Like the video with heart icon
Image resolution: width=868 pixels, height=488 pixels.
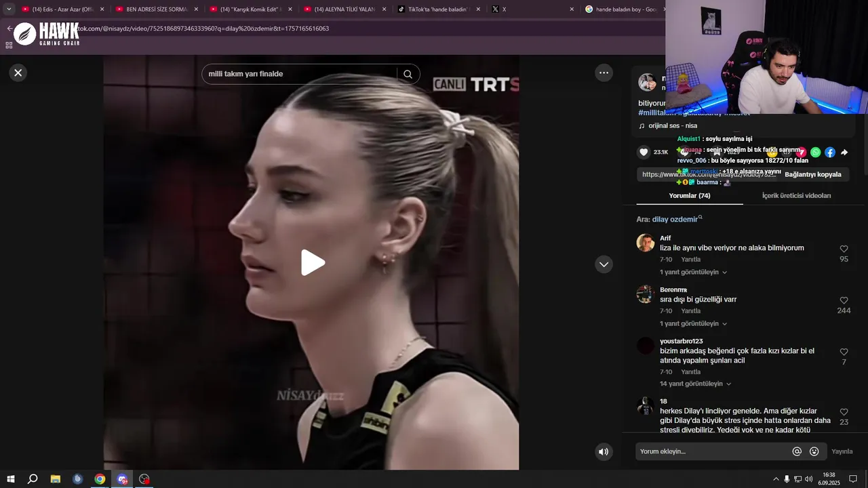click(644, 152)
